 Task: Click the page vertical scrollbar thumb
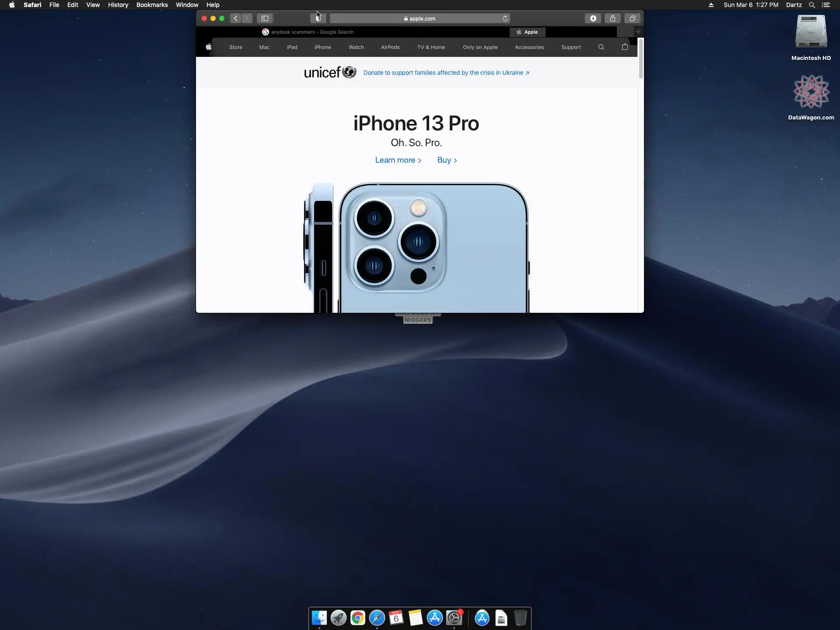(x=640, y=59)
